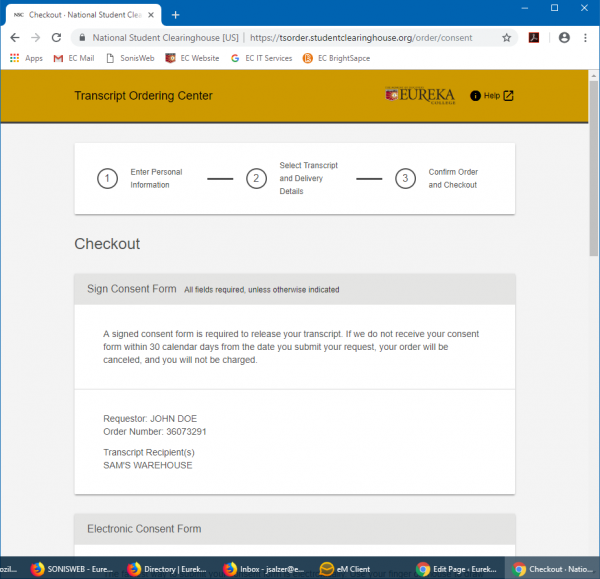Open the Chrome three-dot menu
600x579 pixels.
586,37
